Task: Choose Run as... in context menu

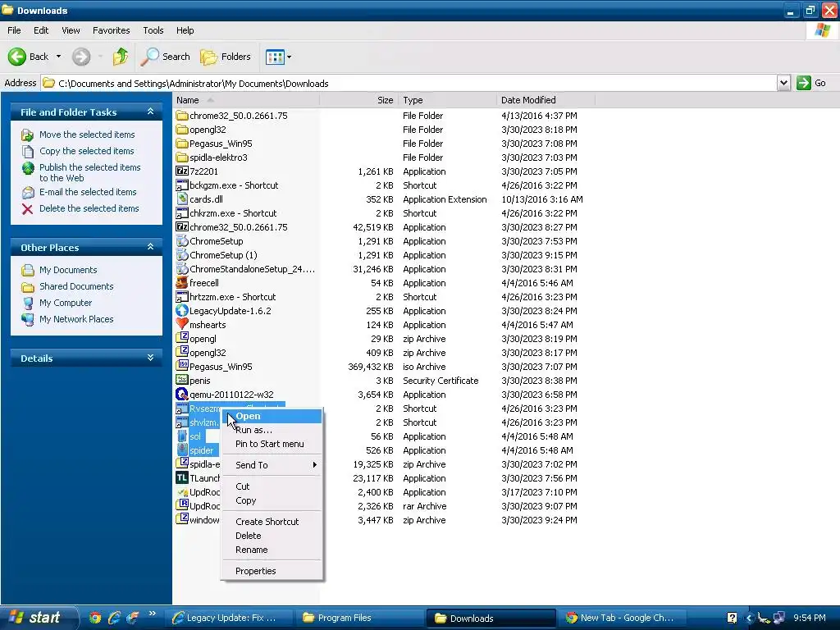Action: [x=272, y=430]
